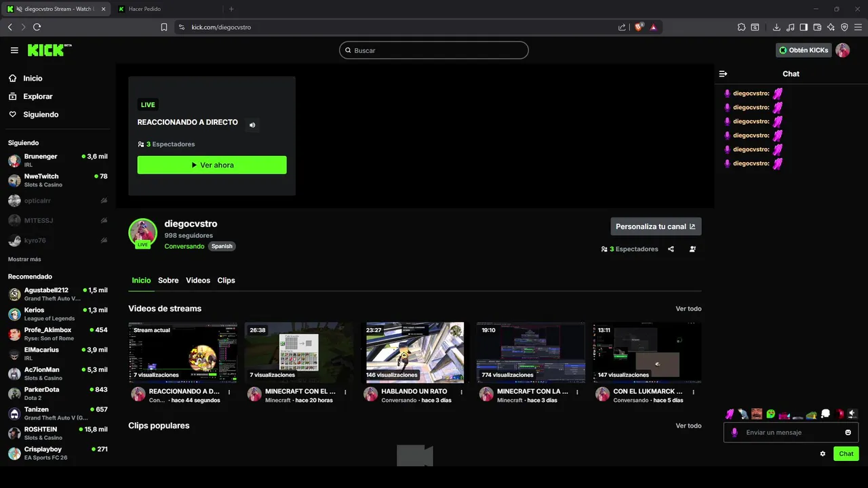The width and height of the screenshot is (868, 488).
Task: Open the 23:27 HABLANDO UN RATO thumbnail
Action: point(414,352)
